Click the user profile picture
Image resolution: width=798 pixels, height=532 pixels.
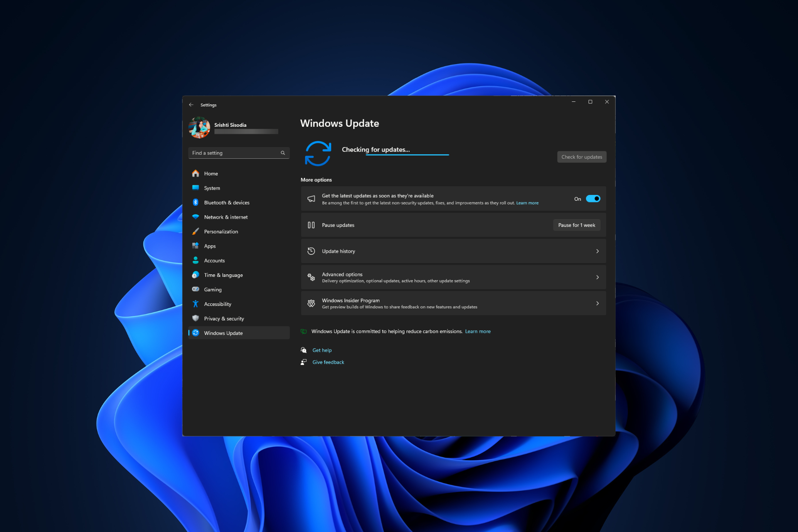[x=199, y=127]
